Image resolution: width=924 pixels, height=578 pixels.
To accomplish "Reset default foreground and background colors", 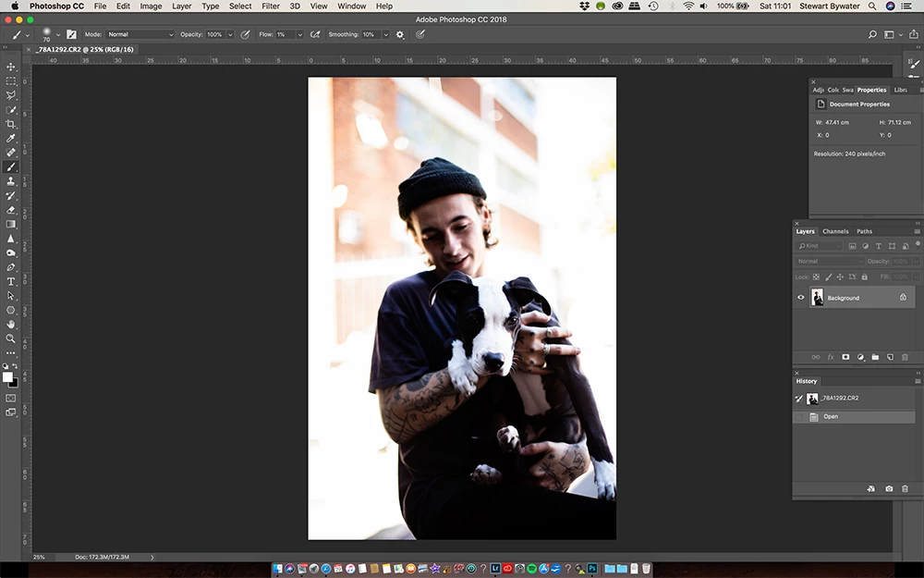I will pyautogui.click(x=6, y=366).
